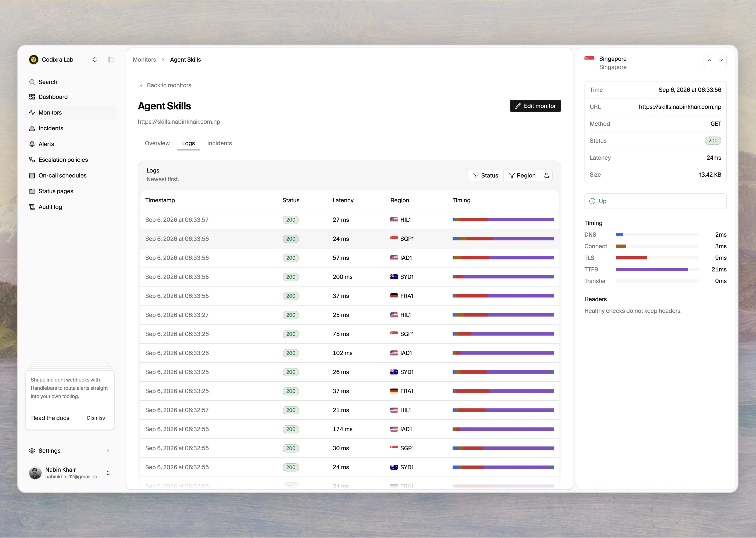The image size is (756, 538).
Task: Select the Logs tab
Action: (188, 143)
